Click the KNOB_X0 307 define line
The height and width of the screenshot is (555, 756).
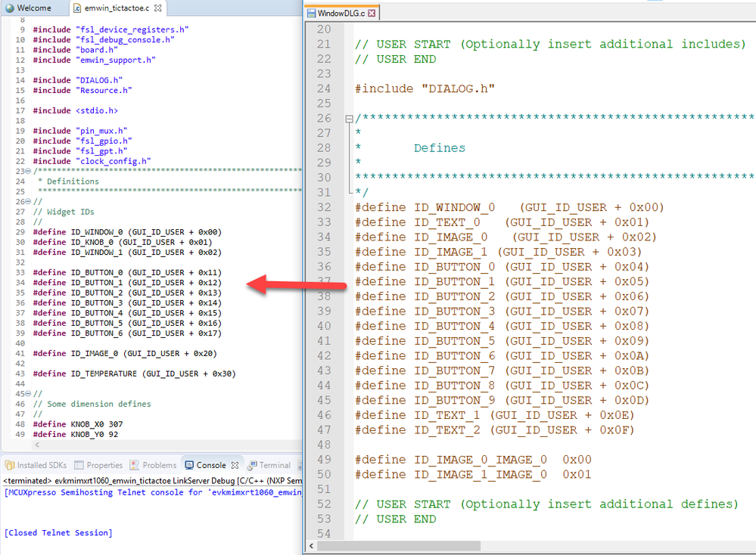pos(78,424)
